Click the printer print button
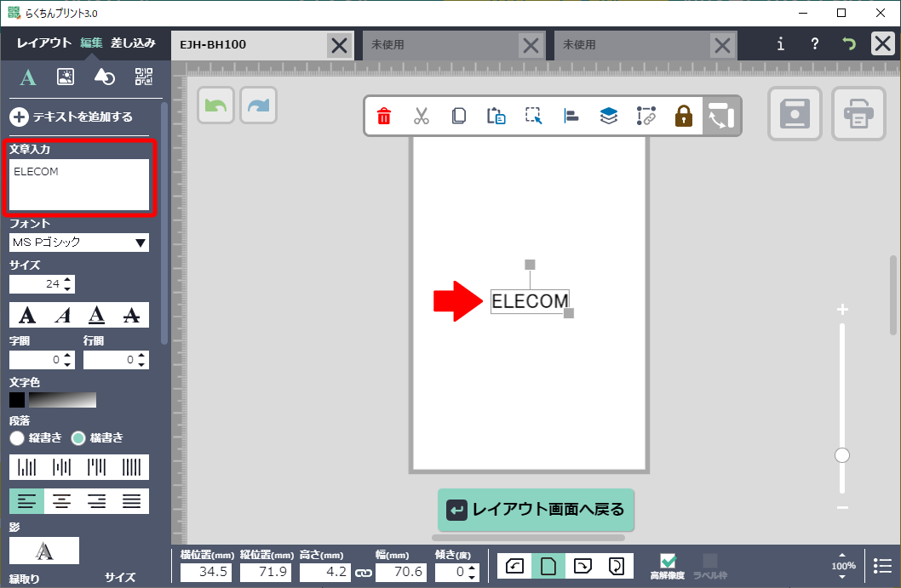 [x=858, y=114]
